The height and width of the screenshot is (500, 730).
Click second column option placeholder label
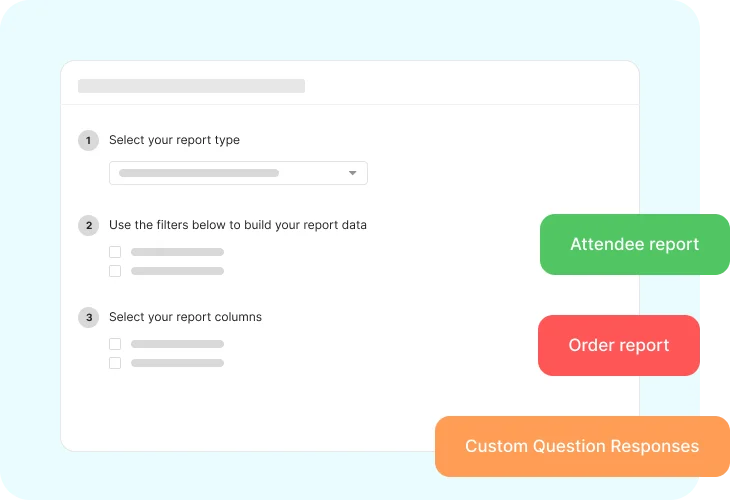click(x=177, y=363)
